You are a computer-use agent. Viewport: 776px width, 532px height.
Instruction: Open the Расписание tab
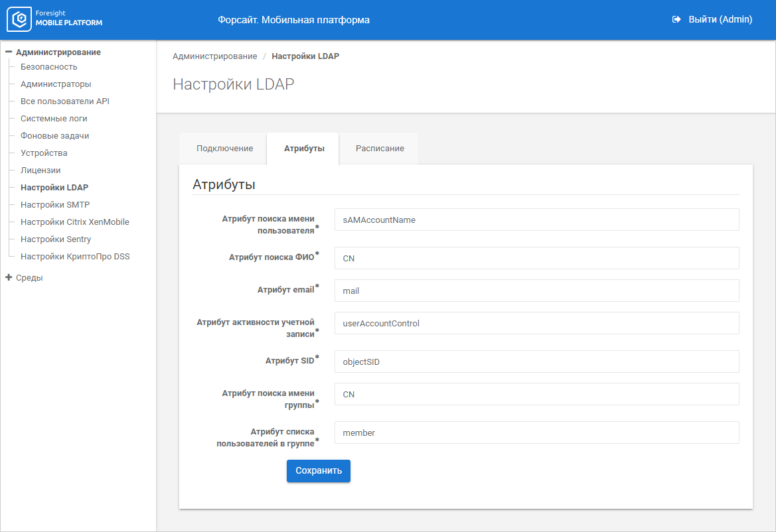pos(380,149)
